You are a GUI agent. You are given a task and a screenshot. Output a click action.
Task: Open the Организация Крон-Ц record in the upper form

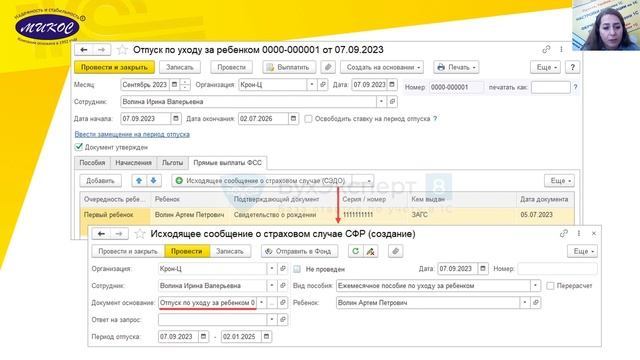323,84
